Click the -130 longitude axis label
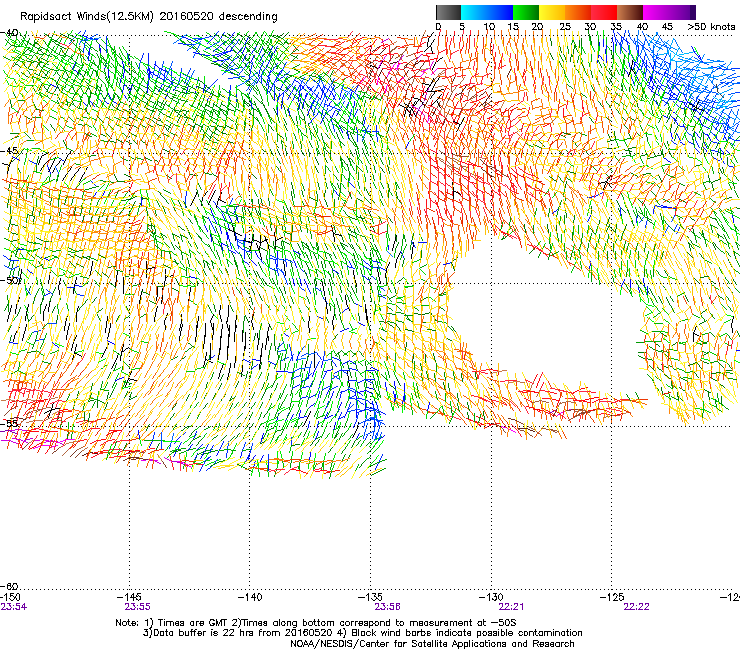This screenshot has height=650, width=740. (x=491, y=597)
